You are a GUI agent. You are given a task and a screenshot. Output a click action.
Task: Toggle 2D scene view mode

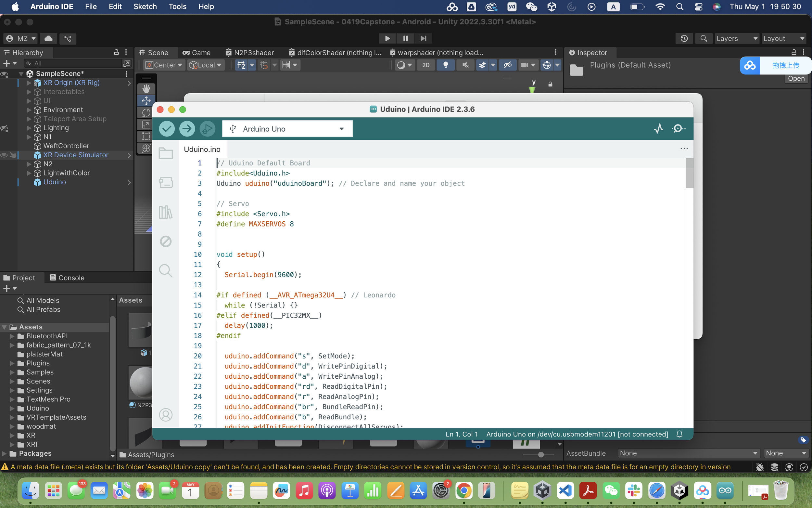point(425,65)
